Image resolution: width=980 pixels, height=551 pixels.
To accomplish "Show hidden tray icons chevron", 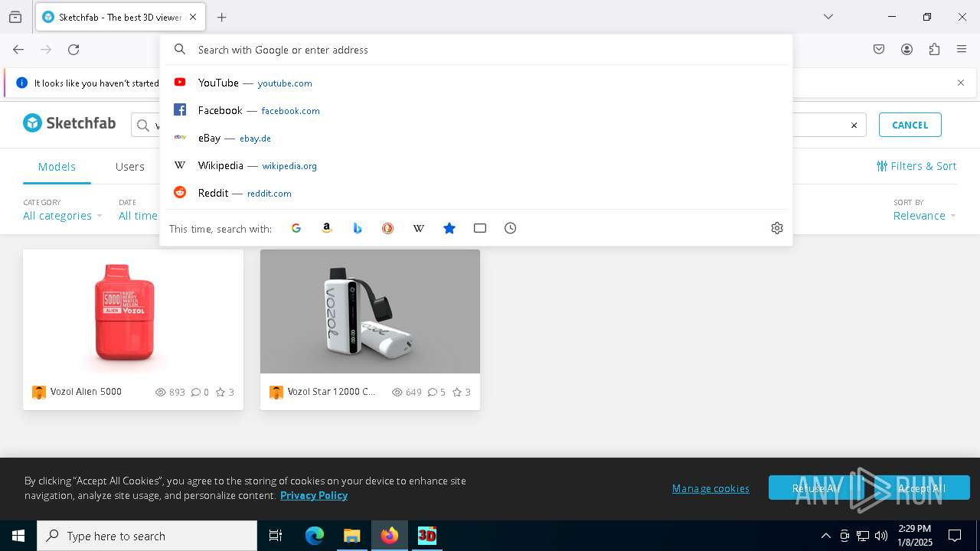I will (825, 536).
